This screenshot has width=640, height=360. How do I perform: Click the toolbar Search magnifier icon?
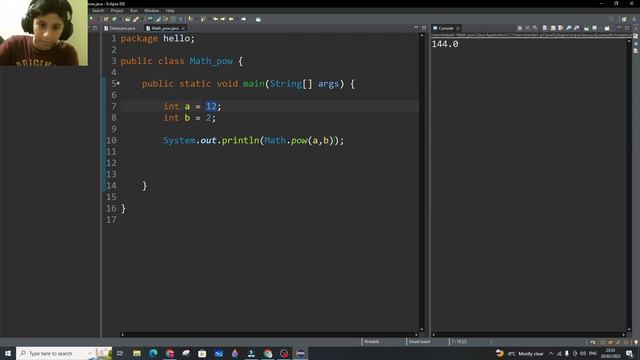(x=611, y=19)
